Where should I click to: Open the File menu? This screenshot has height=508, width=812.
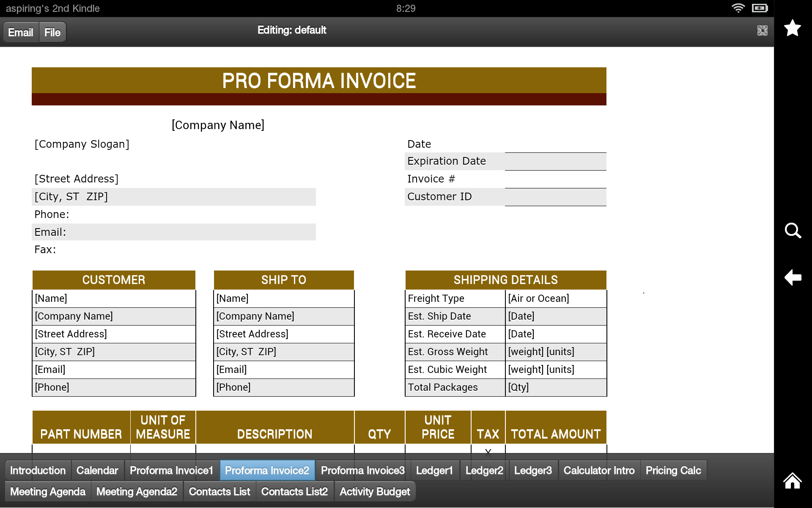[x=52, y=32]
